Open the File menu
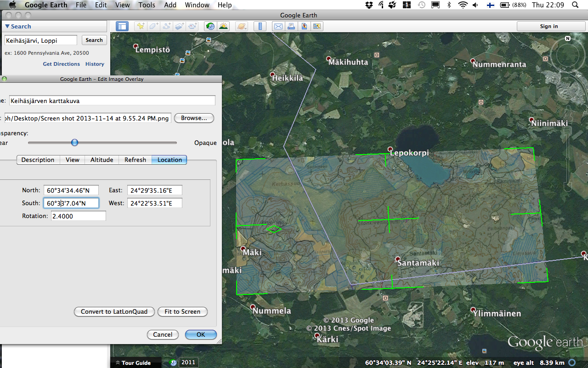Screen dimensions: 588x368 [x=81, y=5]
